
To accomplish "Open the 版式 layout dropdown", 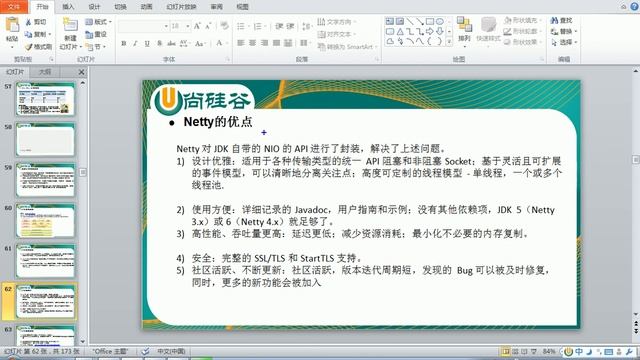I will tap(98, 22).
